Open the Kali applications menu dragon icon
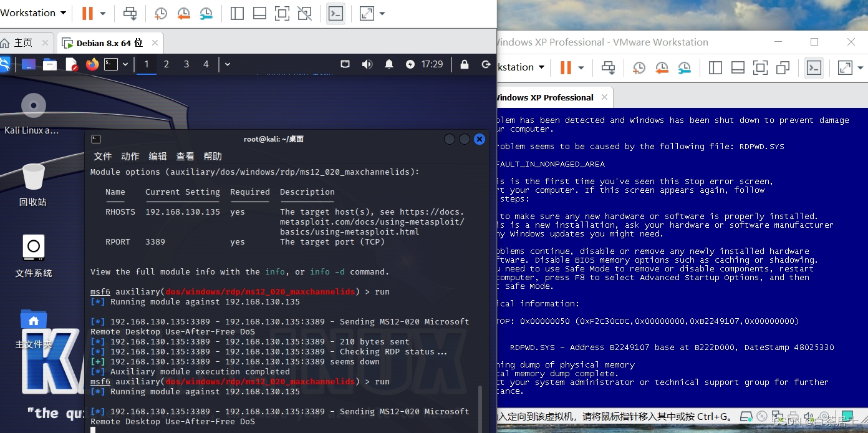 click(x=4, y=64)
